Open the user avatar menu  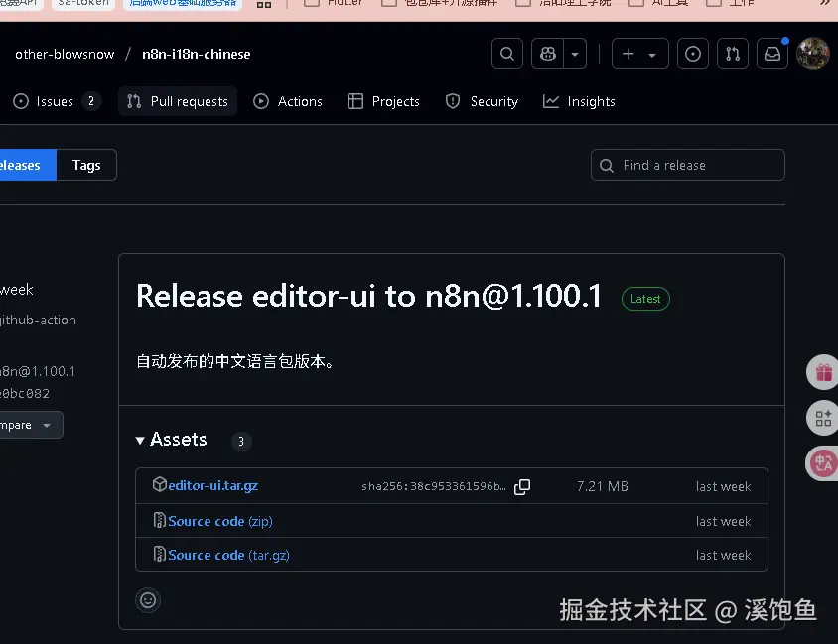813,54
